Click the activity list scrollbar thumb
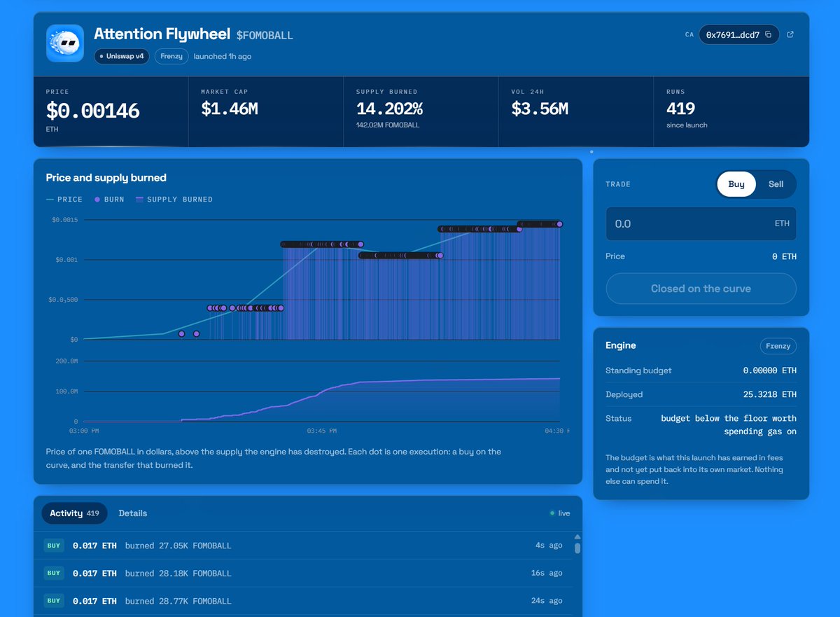This screenshot has width=840, height=617. (577, 548)
